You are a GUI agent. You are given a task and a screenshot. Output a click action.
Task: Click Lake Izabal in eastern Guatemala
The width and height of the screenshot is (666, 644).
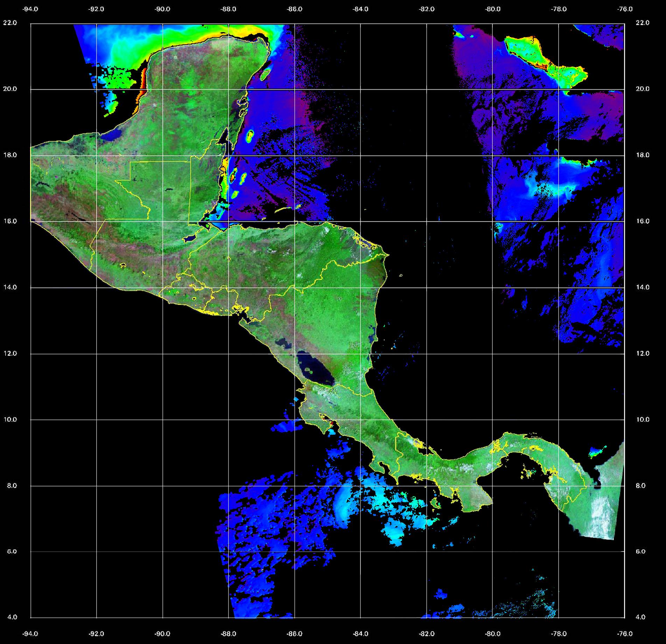pyautogui.click(x=190, y=238)
